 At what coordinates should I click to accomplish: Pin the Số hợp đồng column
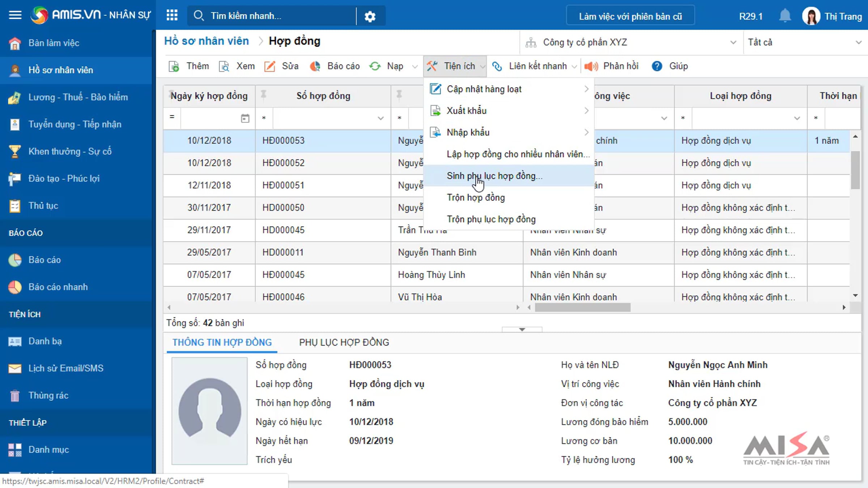[264, 94]
